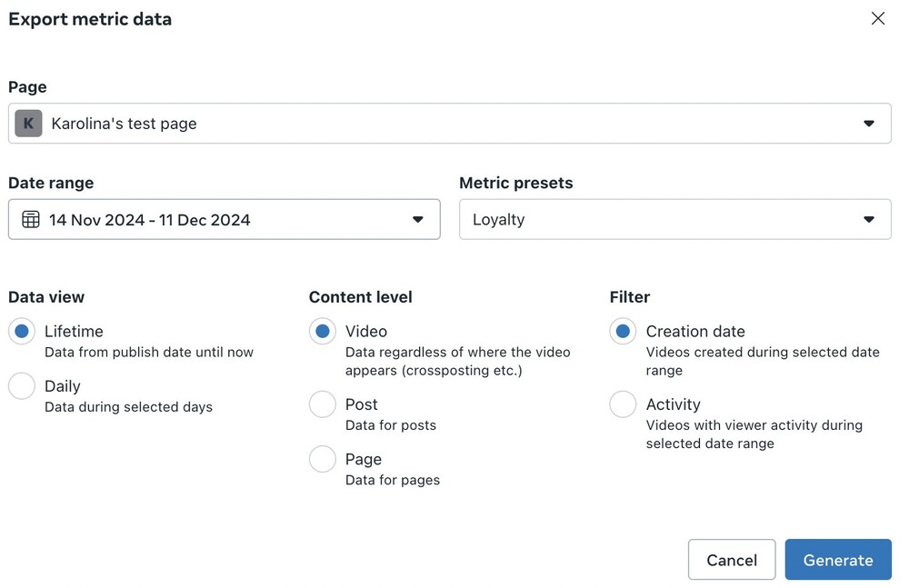Select Creation date filter radio
909x588 pixels.
tap(623, 331)
